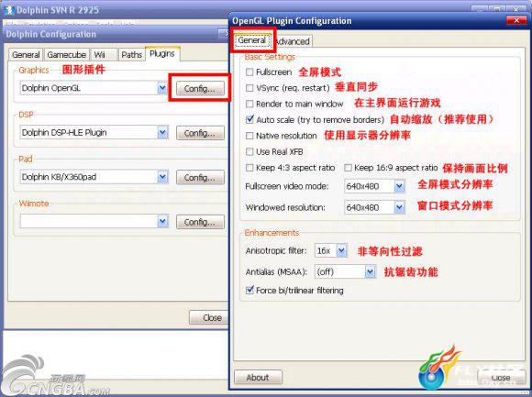Enable Native resolution checkbox
The height and width of the screenshot is (397, 532).
click(249, 136)
